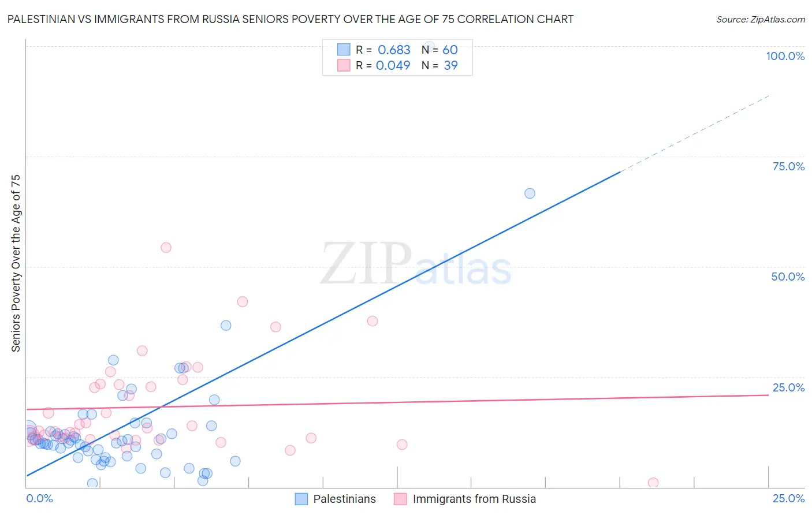
Task: Open the ZipAtlas.com source link
Action: point(761,19)
